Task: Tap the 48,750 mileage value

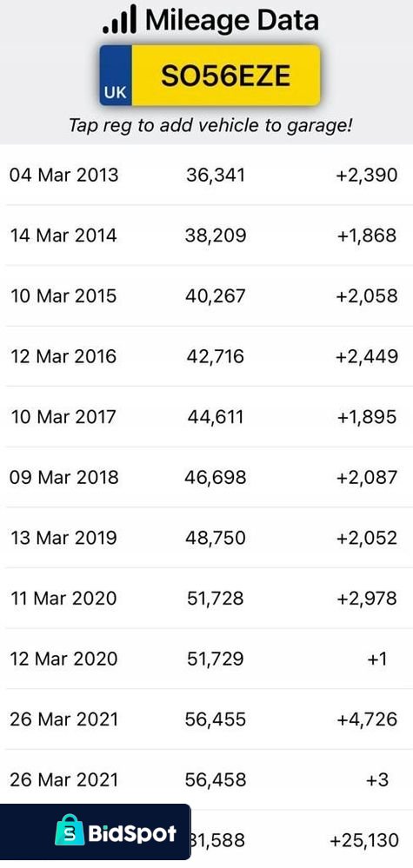Action: coord(216,538)
